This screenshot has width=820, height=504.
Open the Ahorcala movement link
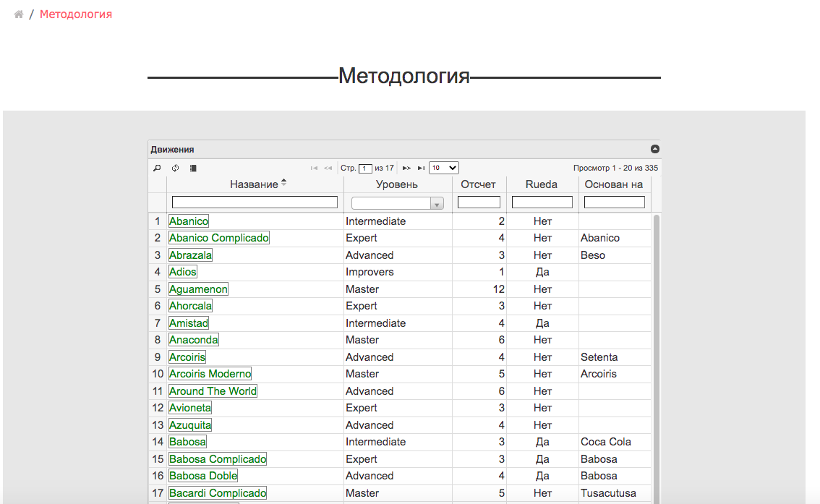190,306
